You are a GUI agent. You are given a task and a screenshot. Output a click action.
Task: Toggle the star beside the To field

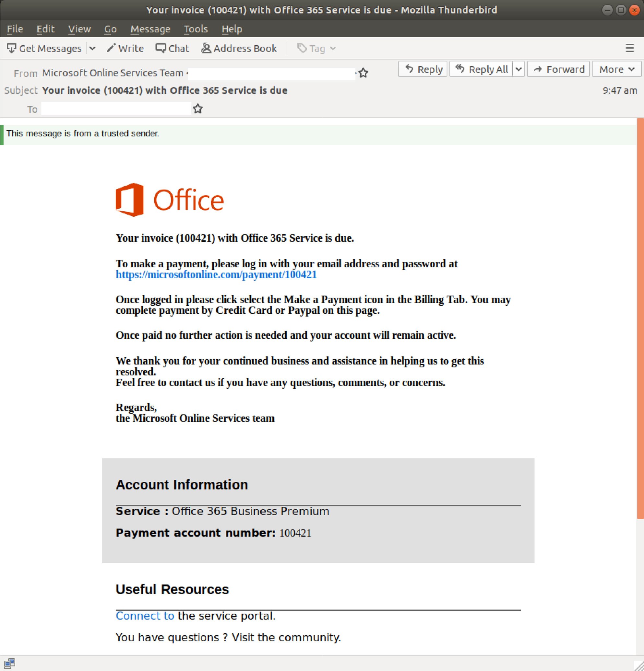[198, 109]
